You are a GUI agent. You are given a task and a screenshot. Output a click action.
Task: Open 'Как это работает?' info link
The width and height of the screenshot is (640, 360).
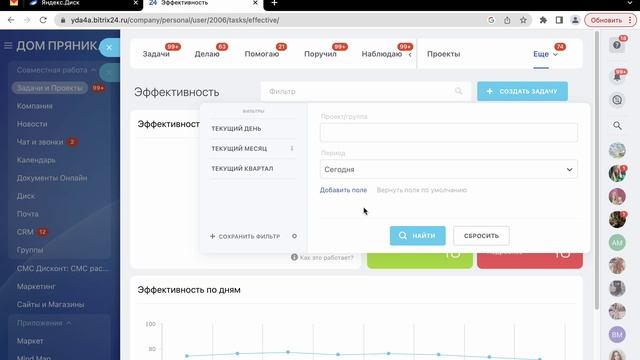[322, 258]
